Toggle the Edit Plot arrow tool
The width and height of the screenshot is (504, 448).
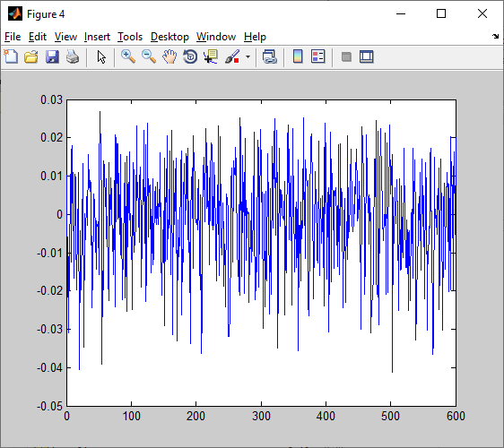pos(101,56)
